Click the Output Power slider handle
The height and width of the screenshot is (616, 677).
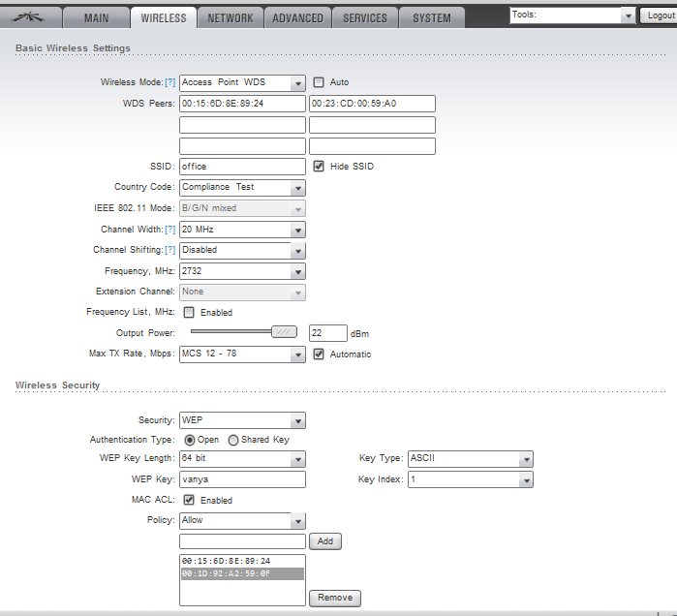(x=283, y=332)
